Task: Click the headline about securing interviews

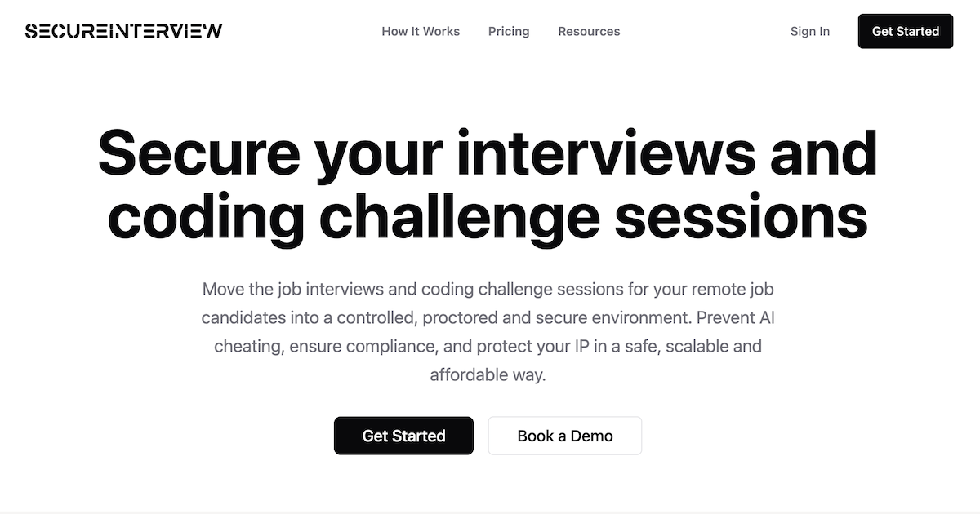Action: (488, 184)
